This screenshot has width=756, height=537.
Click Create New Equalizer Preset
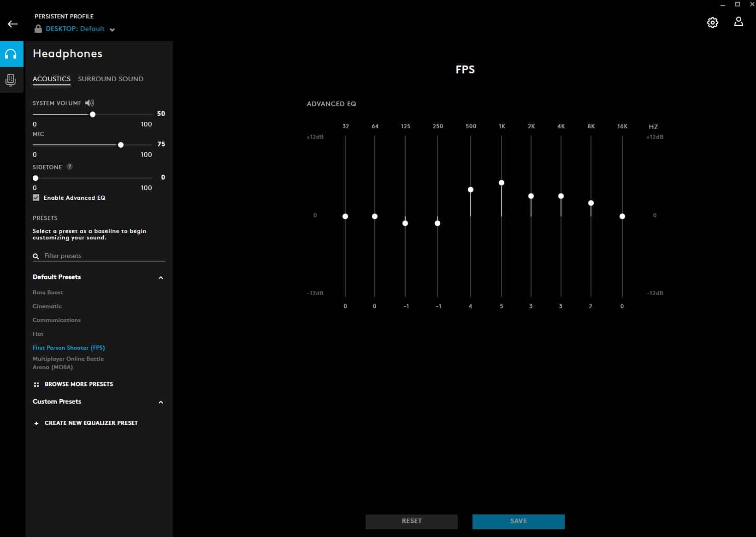(x=91, y=423)
